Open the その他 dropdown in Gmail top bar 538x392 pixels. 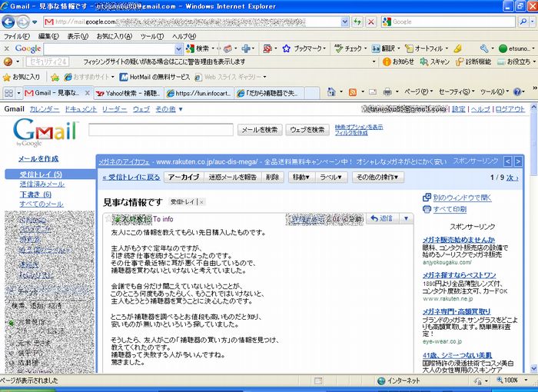point(169,109)
